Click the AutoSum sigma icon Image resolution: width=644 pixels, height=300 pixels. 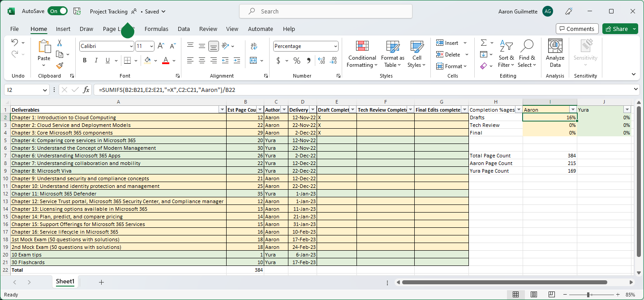[x=484, y=43]
